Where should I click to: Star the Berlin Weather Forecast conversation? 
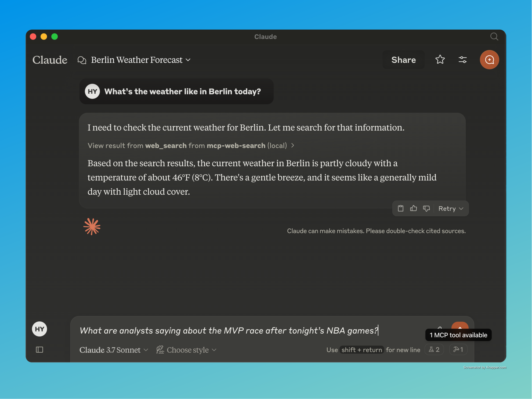click(x=440, y=60)
